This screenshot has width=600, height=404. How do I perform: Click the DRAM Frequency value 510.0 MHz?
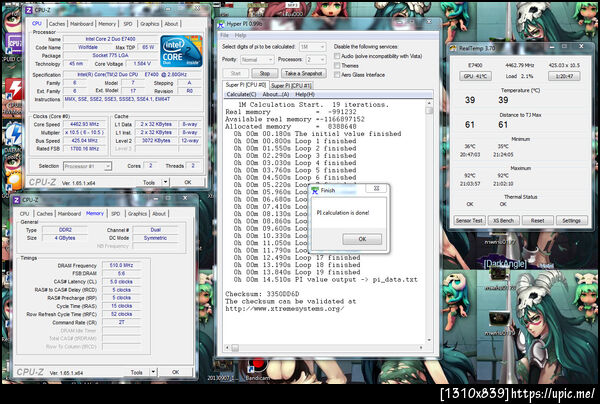click(121, 265)
